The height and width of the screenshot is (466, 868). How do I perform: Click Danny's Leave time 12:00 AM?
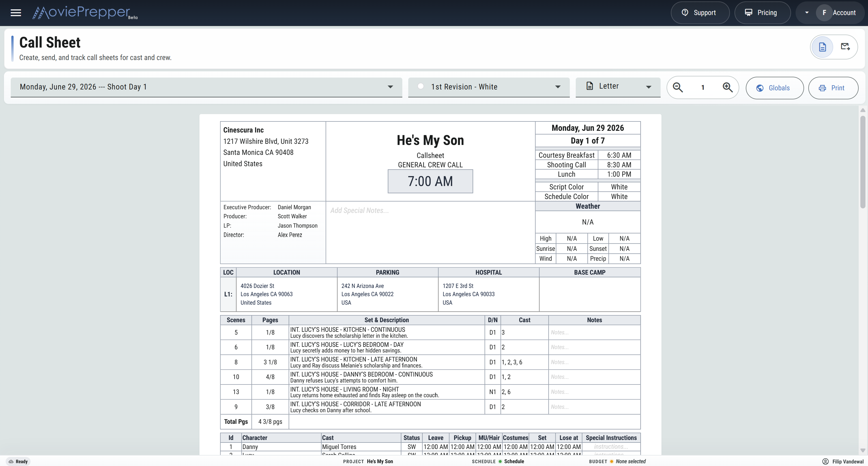coord(435,447)
